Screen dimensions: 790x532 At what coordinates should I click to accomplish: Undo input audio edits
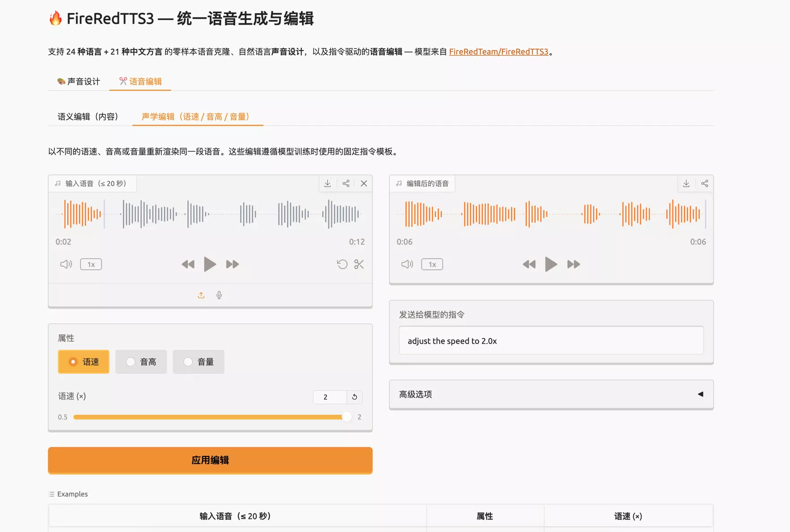(342, 264)
